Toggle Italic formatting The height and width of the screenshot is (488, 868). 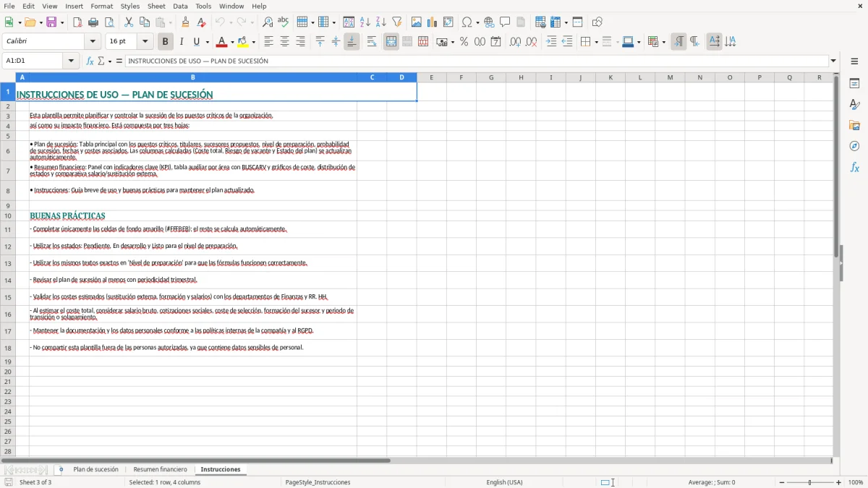coord(182,42)
